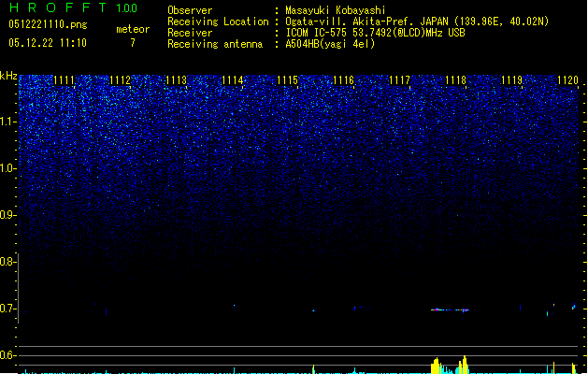Click the version number 1.0.0
This screenshot has height=374, width=588.
[127, 7]
